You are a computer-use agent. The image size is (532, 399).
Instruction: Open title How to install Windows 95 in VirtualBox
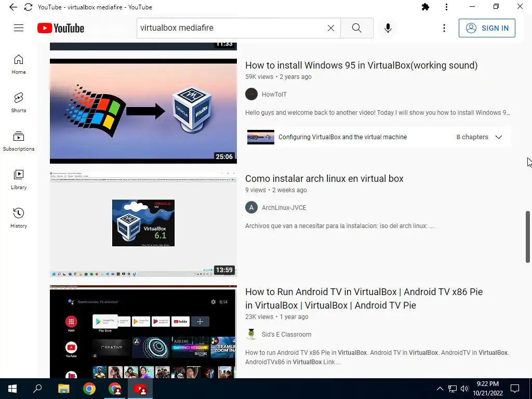pos(362,65)
